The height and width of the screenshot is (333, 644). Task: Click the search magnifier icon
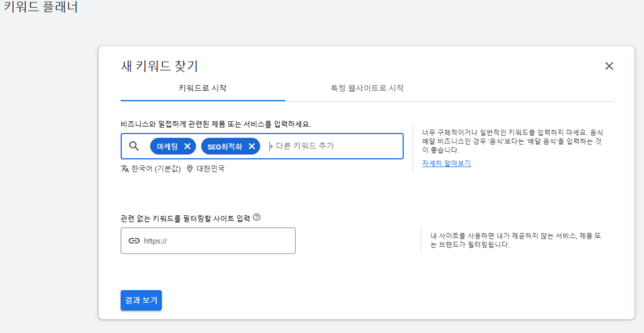coord(134,146)
